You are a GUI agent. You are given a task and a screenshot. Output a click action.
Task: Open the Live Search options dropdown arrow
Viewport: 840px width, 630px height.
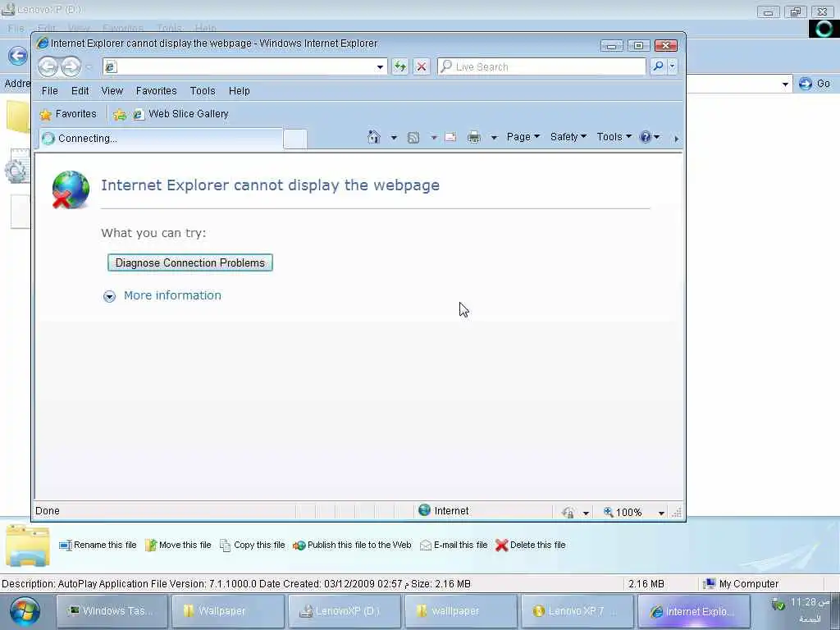tap(673, 66)
